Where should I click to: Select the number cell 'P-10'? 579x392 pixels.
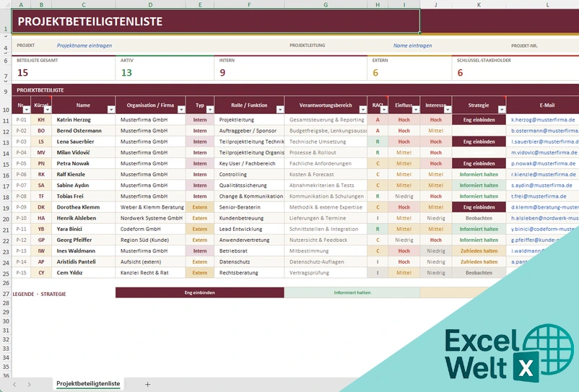[21, 218]
